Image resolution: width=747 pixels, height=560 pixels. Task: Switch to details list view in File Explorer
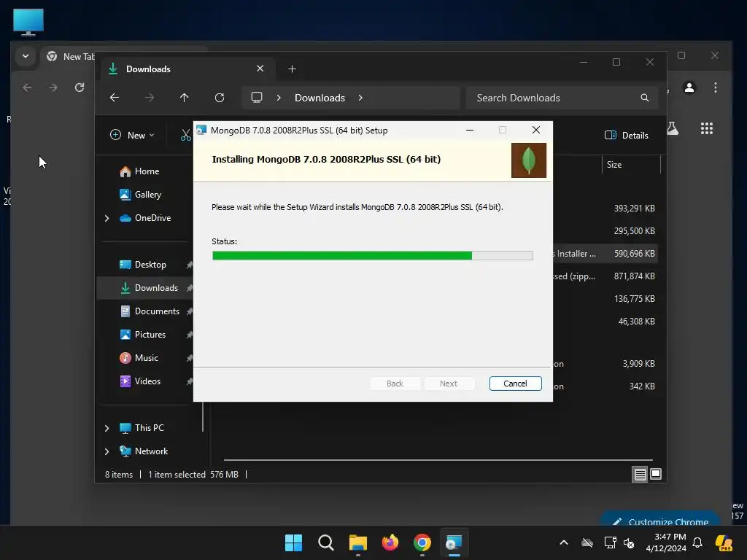coord(640,474)
